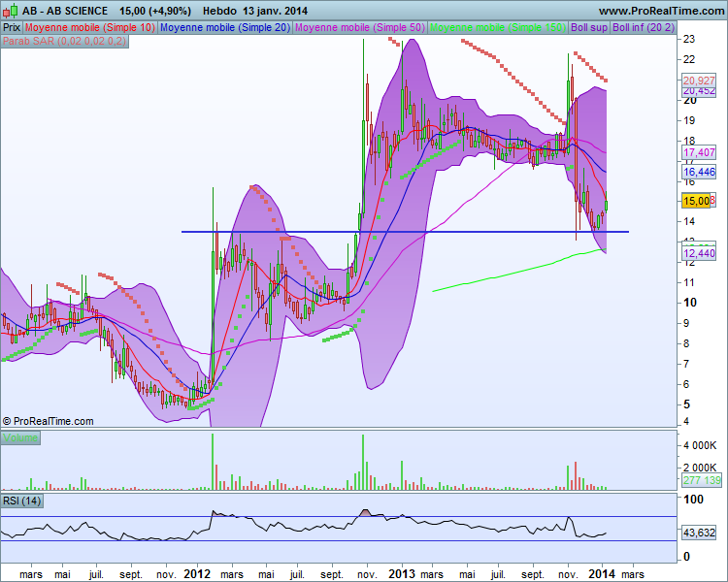
Task: Click the 16,446 moving average value tag
Action: [x=699, y=173]
